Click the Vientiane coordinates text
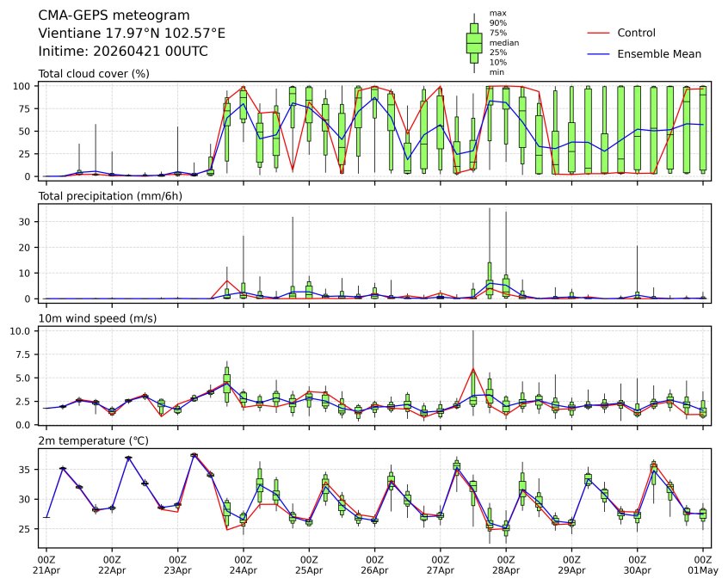 (x=132, y=34)
